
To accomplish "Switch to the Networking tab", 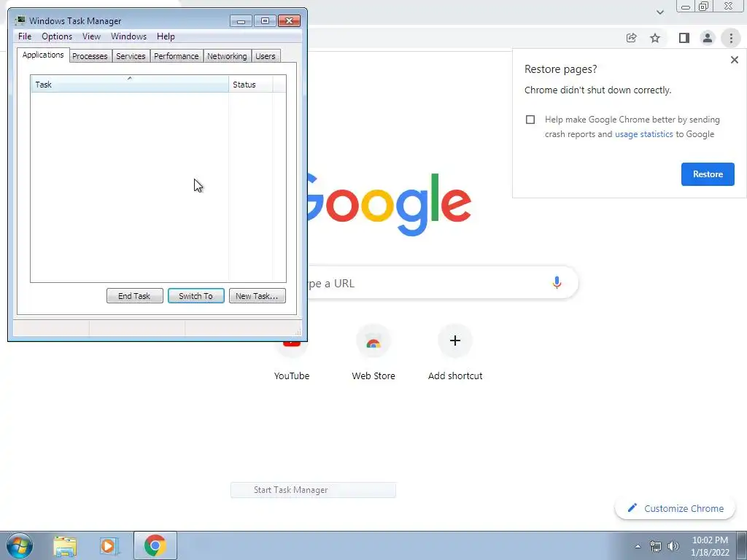I will point(227,56).
